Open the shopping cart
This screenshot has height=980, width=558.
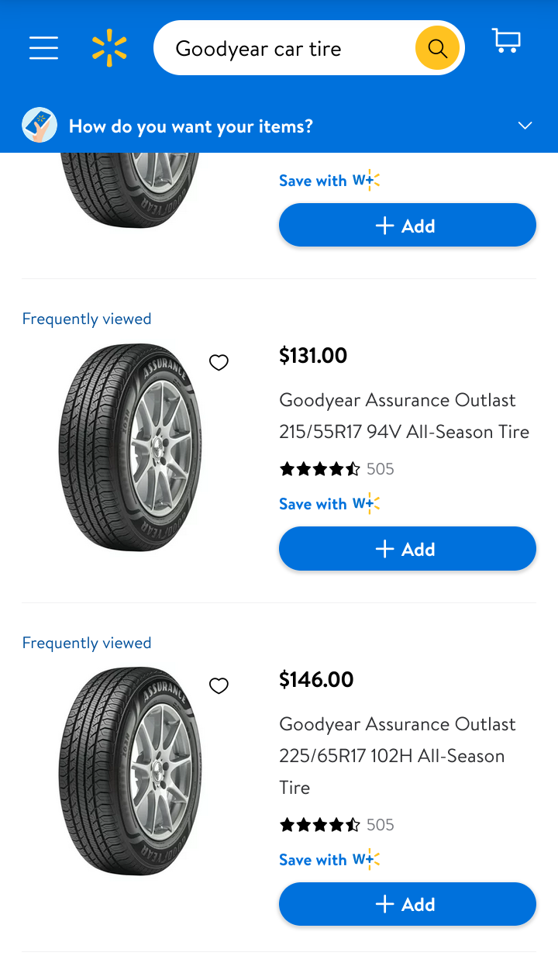click(x=506, y=41)
